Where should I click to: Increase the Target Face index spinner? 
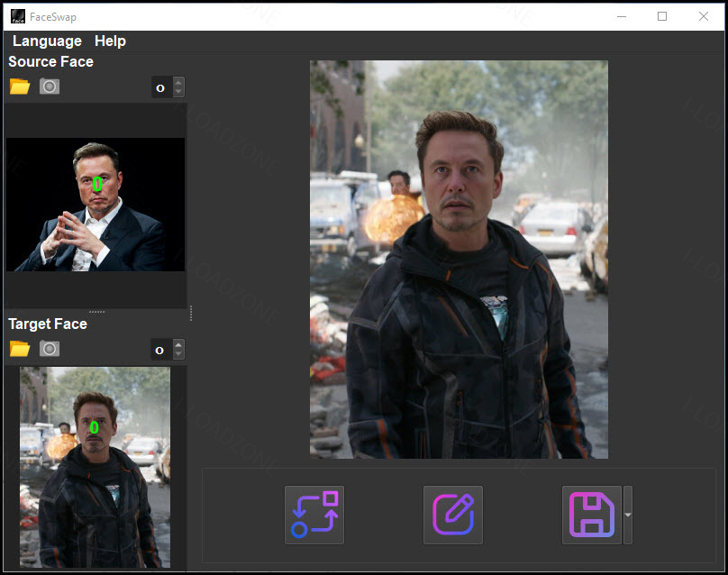[x=178, y=344]
